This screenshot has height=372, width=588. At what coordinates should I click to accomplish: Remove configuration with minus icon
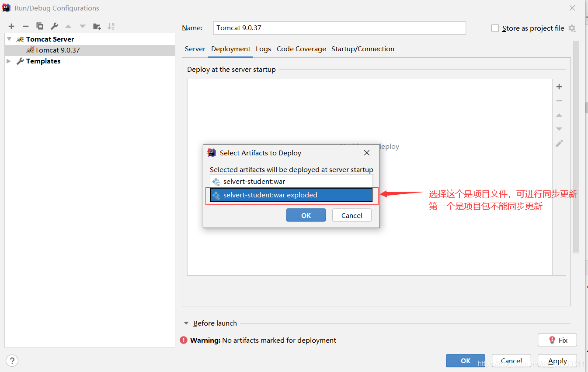tap(26, 26)
